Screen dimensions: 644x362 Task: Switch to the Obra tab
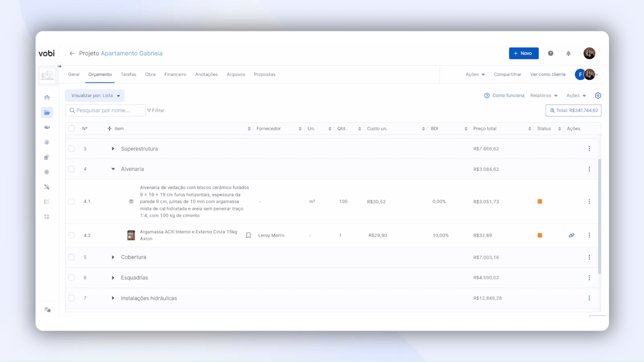[x=150, y=74]
